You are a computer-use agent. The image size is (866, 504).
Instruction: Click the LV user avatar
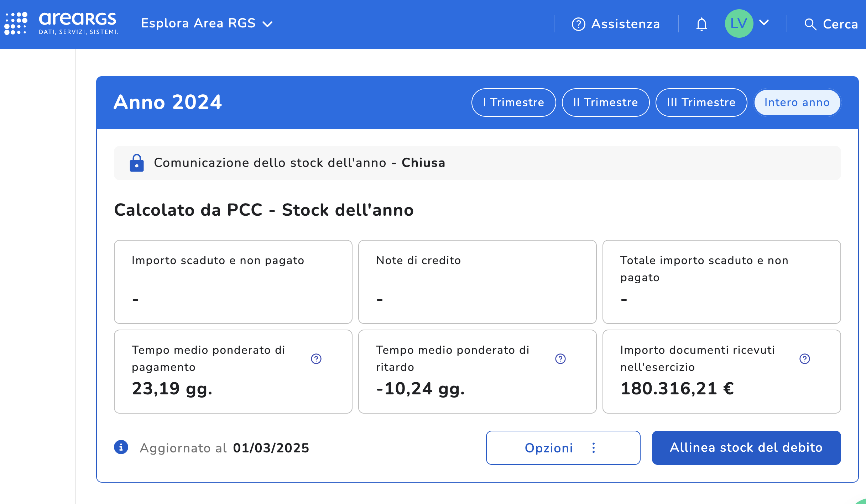pos(739,23)
